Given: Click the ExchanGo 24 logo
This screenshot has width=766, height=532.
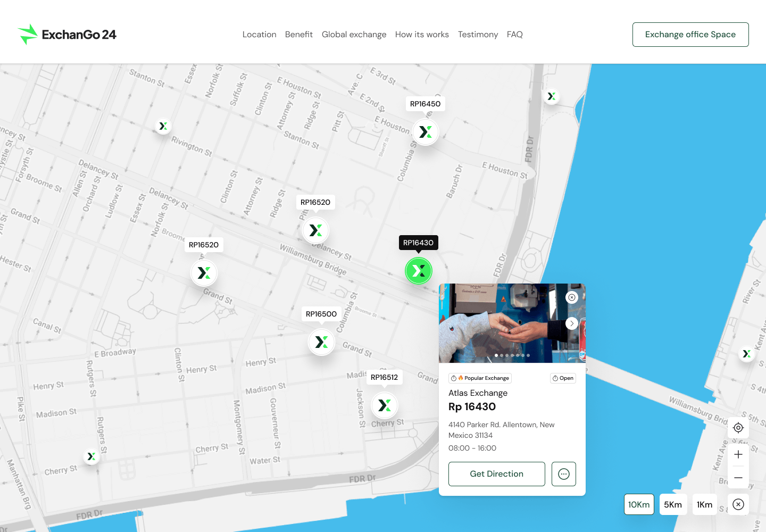Looking at the screenshot, I should click(x=66, y=34).
